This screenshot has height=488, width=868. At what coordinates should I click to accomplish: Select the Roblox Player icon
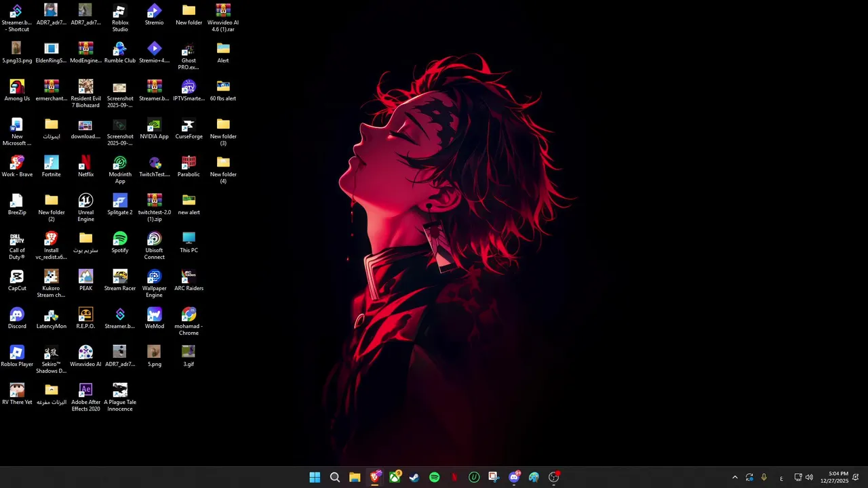point(17,357)
